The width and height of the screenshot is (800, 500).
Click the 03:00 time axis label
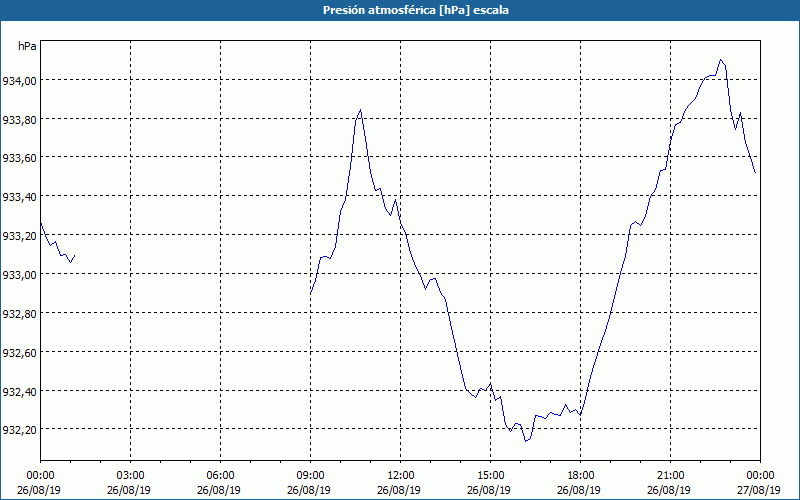coord(131,475)
